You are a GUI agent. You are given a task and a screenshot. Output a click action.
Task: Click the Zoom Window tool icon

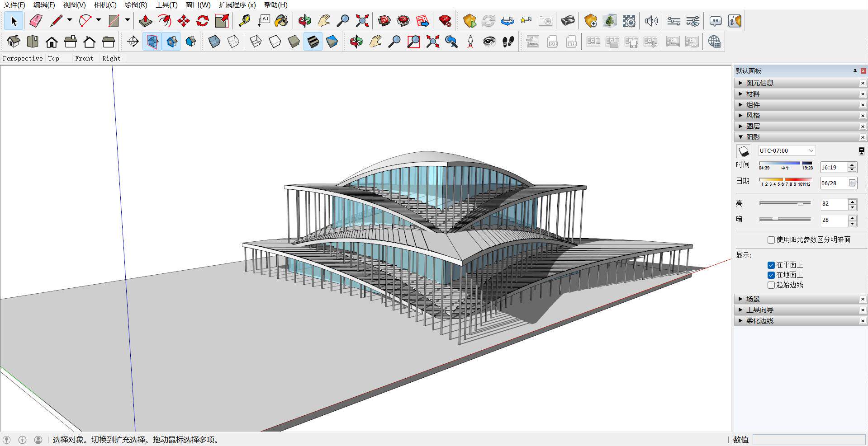[413, 42]
